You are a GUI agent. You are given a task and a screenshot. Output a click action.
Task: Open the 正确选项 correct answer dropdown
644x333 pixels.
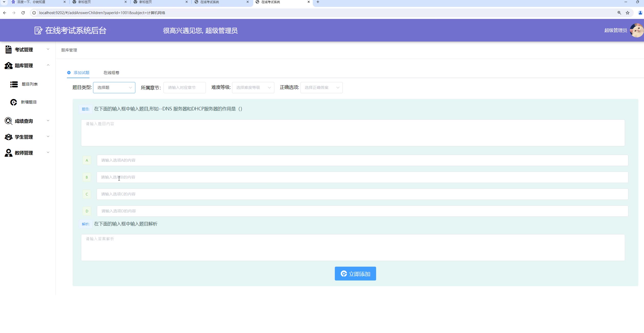pyautogui.click(x=321, y=88)
